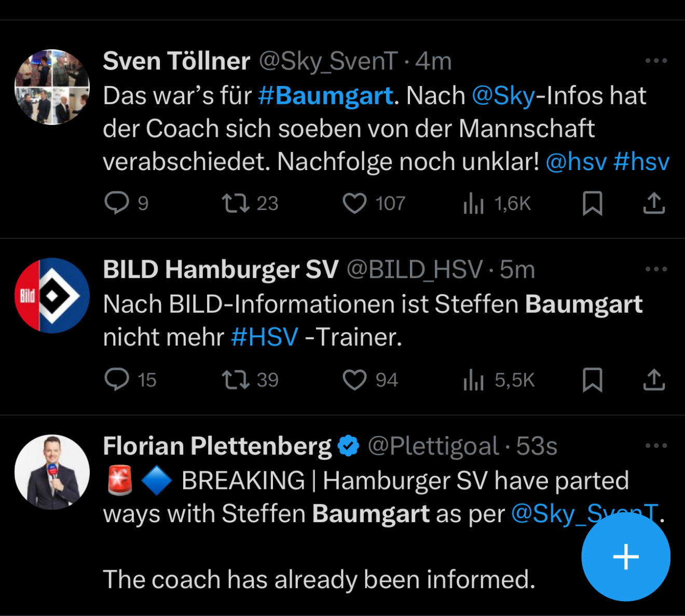Compose a new tweet with plus button

tap(626, 557)
